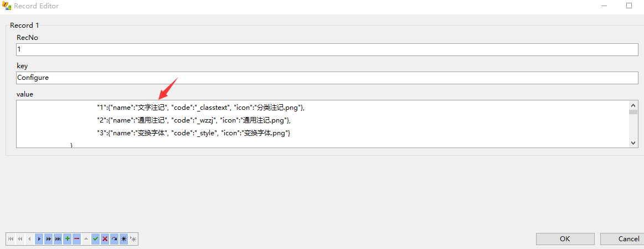Delete the record using red minus

(77, 238)
